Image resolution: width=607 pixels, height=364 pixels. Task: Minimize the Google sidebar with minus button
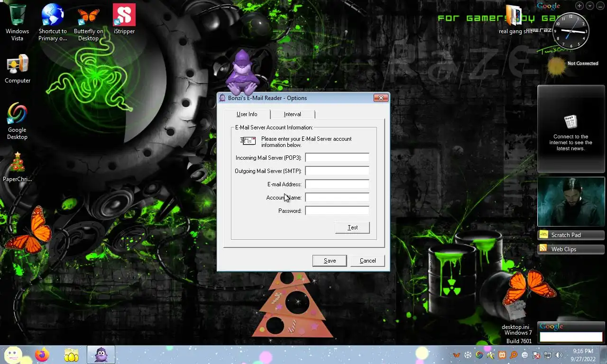(600, 6)
